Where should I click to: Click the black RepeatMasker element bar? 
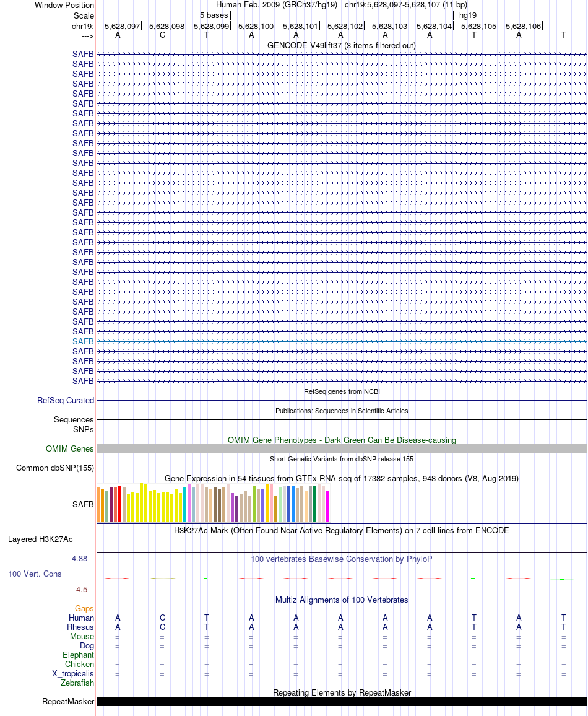coord(342,701)
